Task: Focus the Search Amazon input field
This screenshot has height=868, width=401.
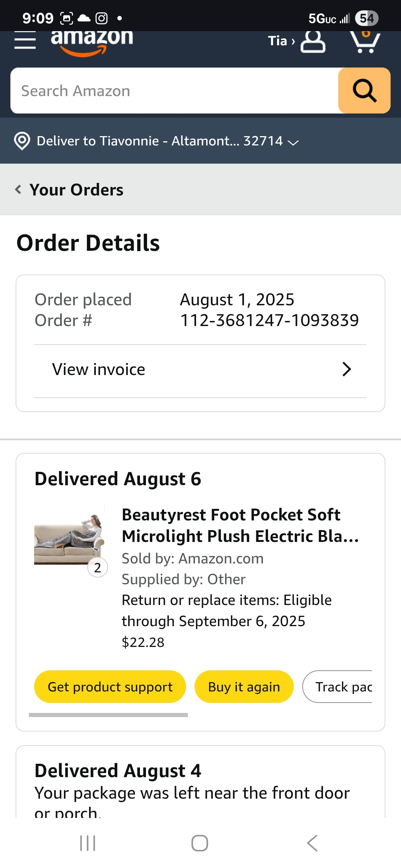Action: 175,91
